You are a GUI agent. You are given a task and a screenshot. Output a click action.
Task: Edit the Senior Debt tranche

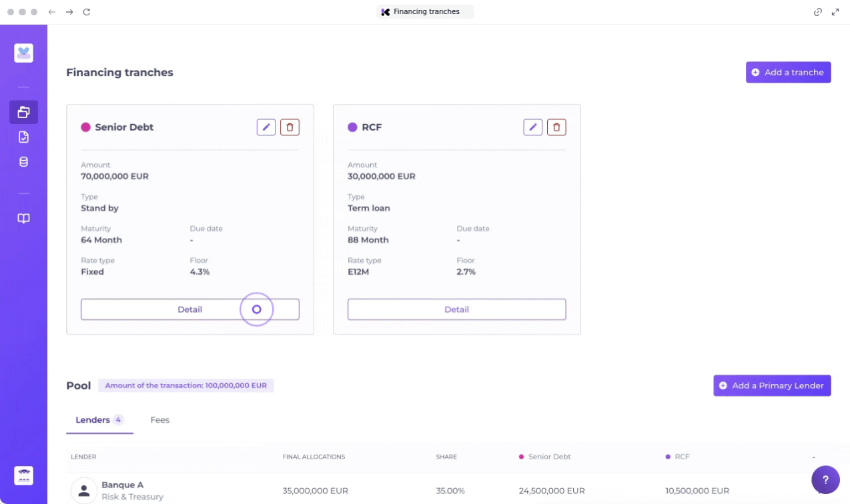266,127
